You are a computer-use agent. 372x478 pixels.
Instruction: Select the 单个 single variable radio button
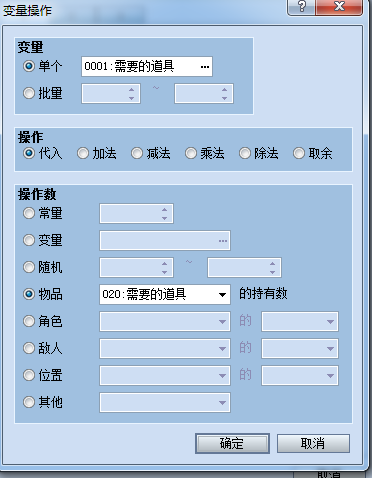click(29, 66)
